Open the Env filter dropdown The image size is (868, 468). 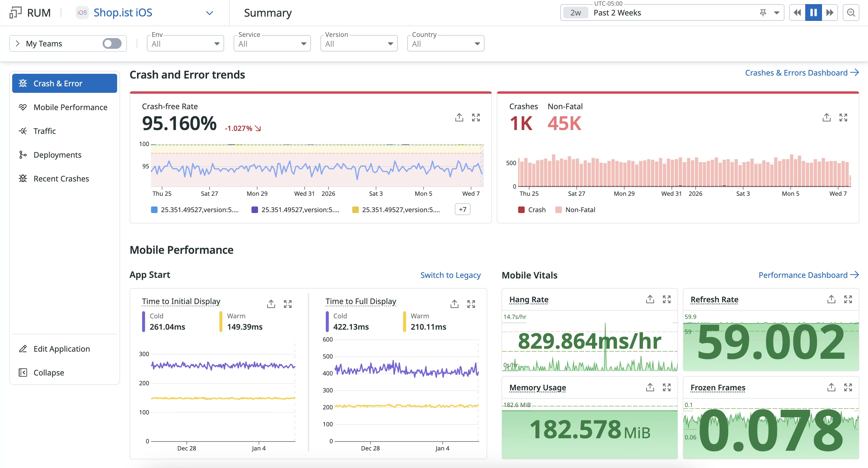pos(185,43)
